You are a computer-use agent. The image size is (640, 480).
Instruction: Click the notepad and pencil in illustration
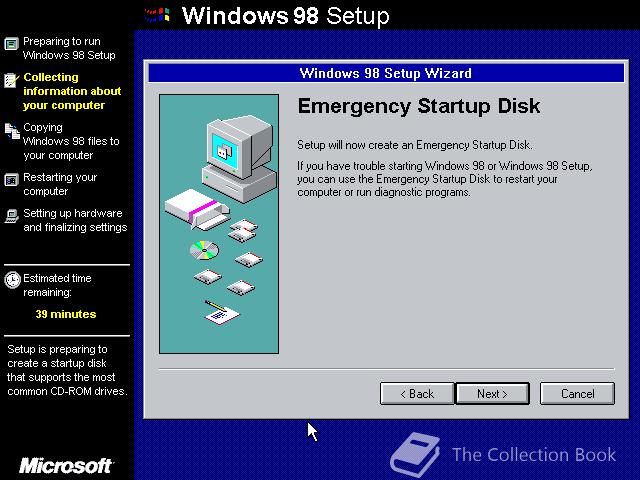222,312
